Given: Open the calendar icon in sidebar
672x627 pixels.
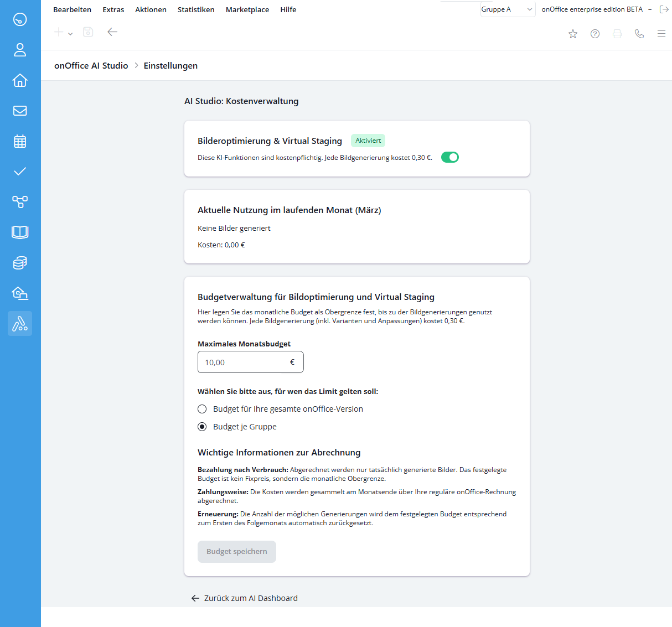Looking at the screenshot, I should (x=20, y=141).
